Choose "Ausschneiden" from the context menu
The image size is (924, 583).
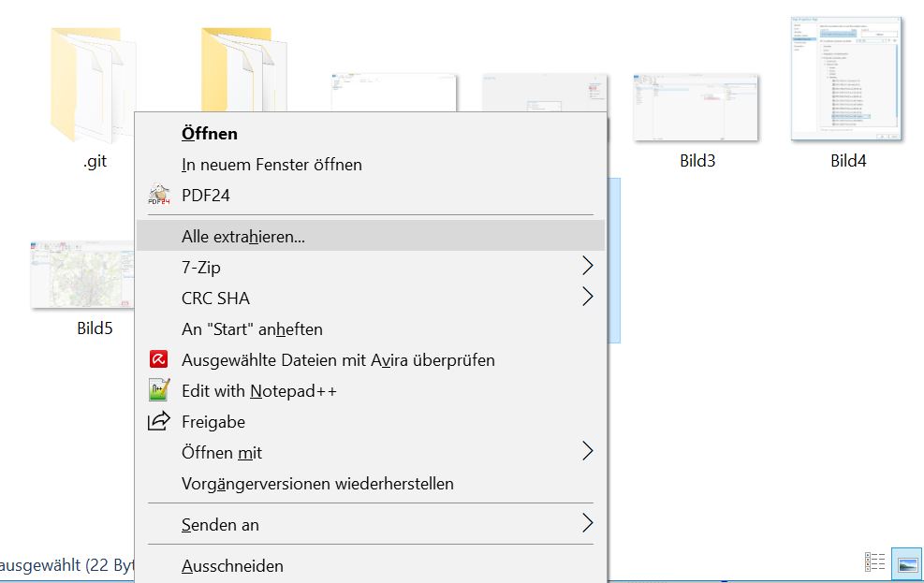pyautogui.click(x=232, y=566)
